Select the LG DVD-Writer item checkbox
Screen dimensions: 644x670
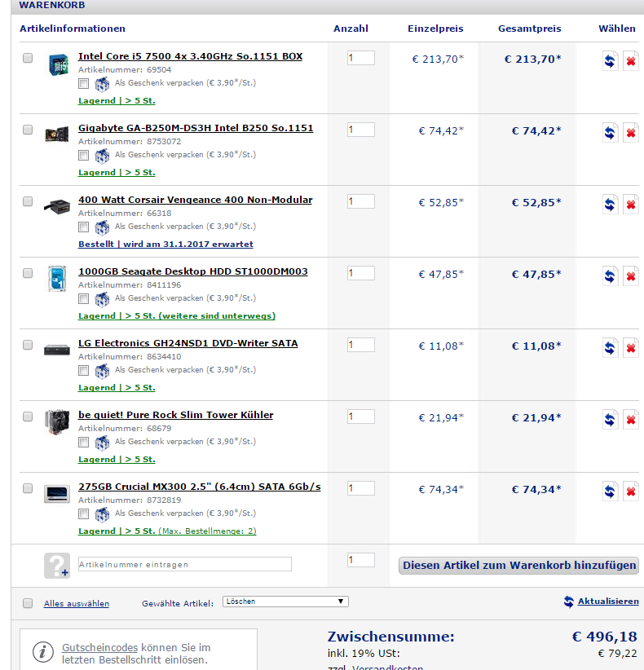click(x=28, y=345)
